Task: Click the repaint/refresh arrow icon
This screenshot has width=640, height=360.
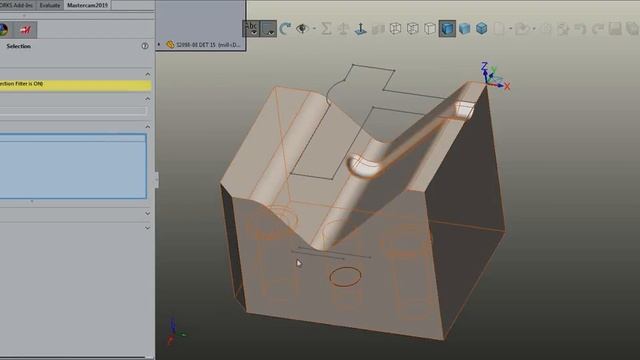Action: 285,29
